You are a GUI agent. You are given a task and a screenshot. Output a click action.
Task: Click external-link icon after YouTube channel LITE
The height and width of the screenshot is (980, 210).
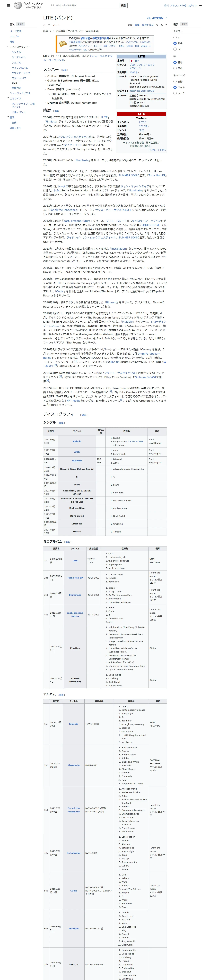145,122
